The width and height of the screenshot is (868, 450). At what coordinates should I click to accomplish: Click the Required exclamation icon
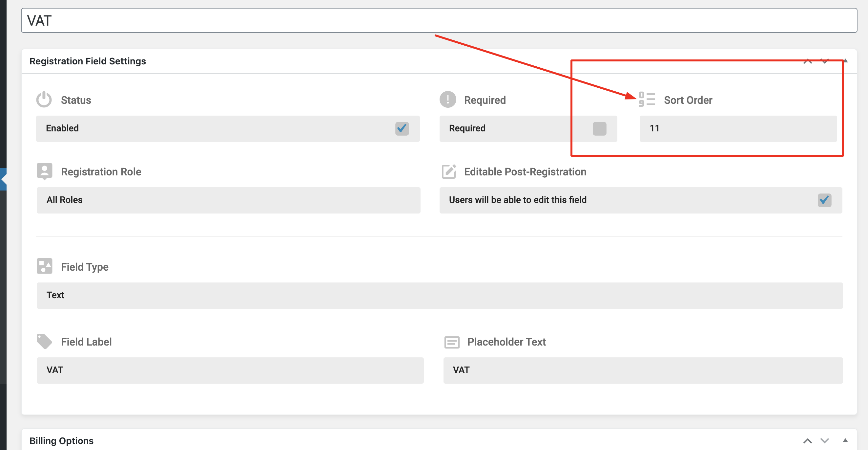point(448,100)
